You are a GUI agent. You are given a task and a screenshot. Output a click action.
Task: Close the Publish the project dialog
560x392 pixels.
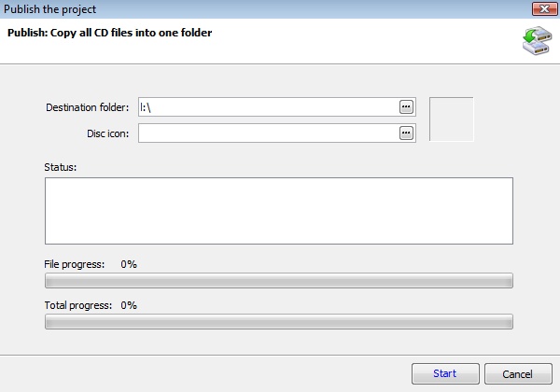tap(540, 9)
